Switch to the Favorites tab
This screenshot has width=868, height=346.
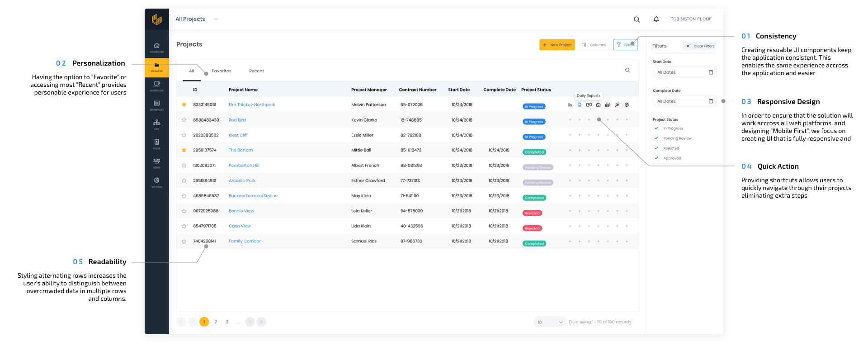coord(222,71)
